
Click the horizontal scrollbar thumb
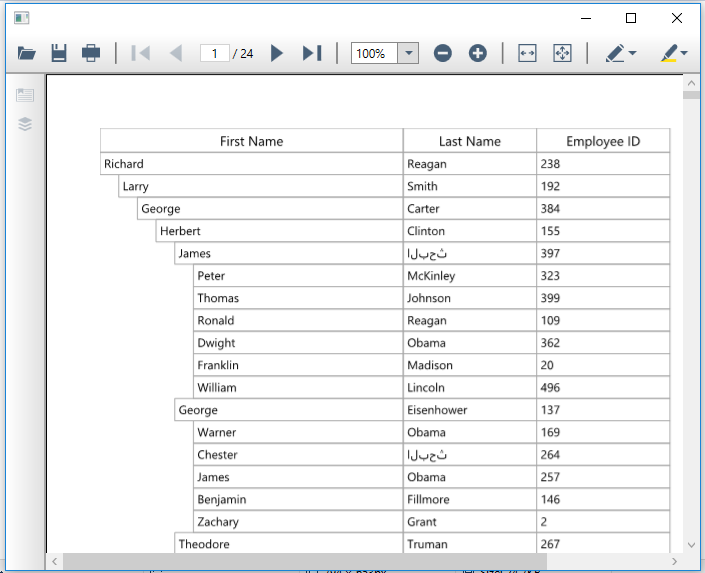coord(305,561)
